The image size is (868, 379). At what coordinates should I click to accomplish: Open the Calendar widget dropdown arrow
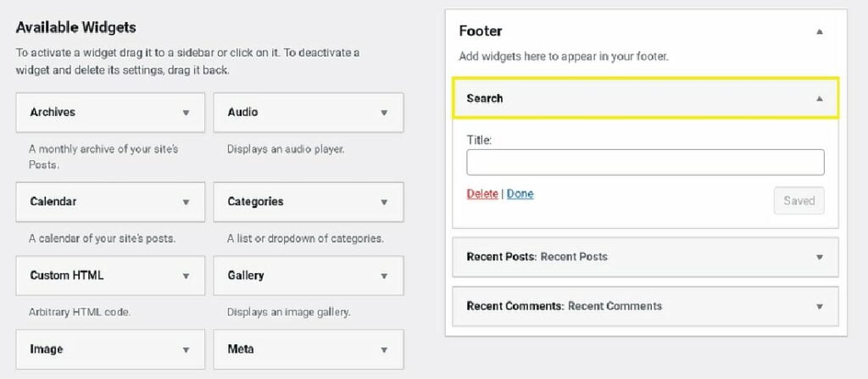coord(186,203)
